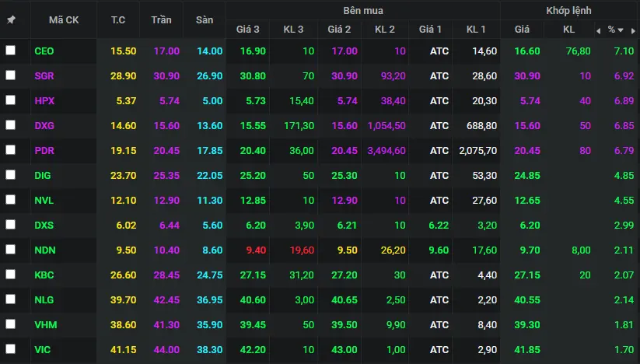Click the pin icon in the header
This screenshot has height=364, width=640.
pos(11,19)
